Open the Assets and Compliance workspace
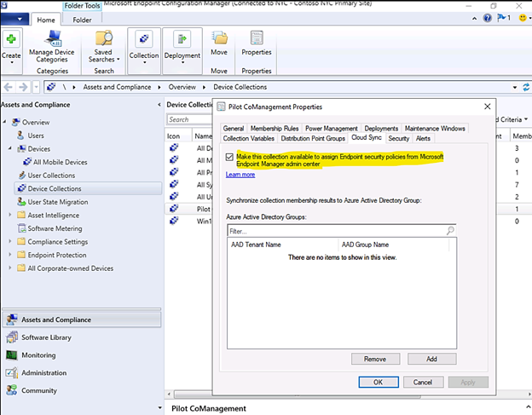The image size is (532, 415). 82,320
